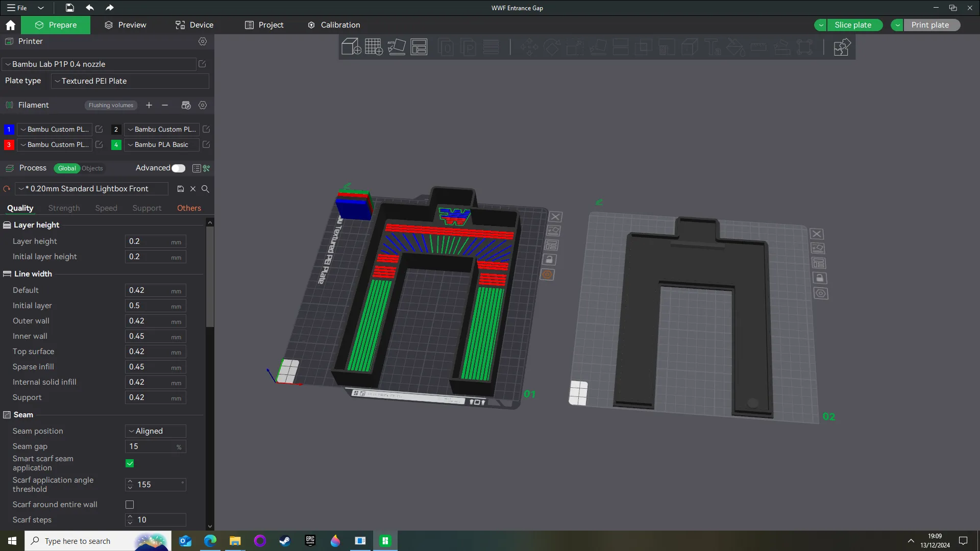Open plate 02 settings hexagon icon

click(x=821, y=293)
